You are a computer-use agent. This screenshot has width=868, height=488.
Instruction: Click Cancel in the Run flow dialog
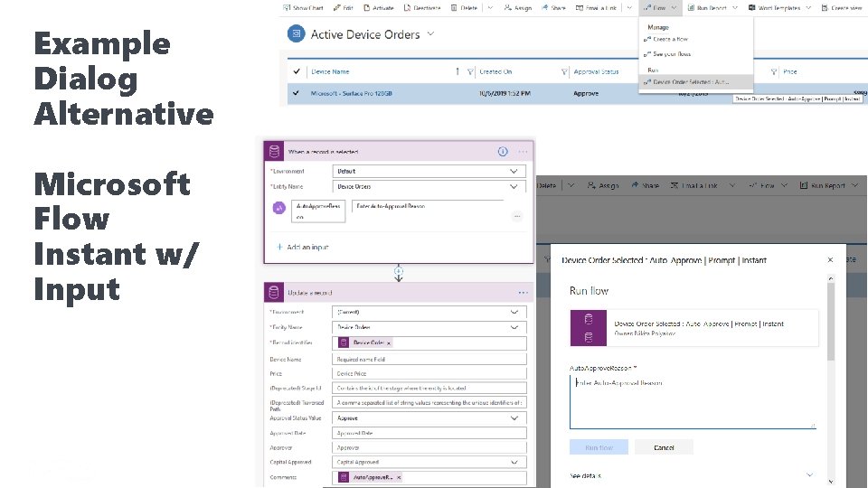(x=664, y=447)
